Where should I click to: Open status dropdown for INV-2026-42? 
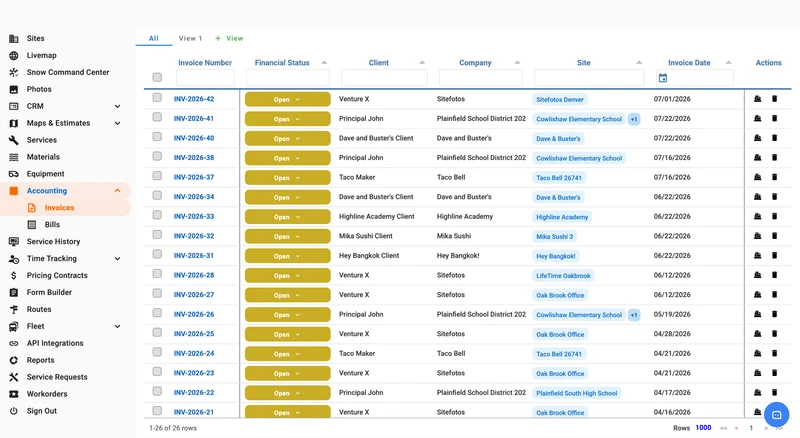288,100
